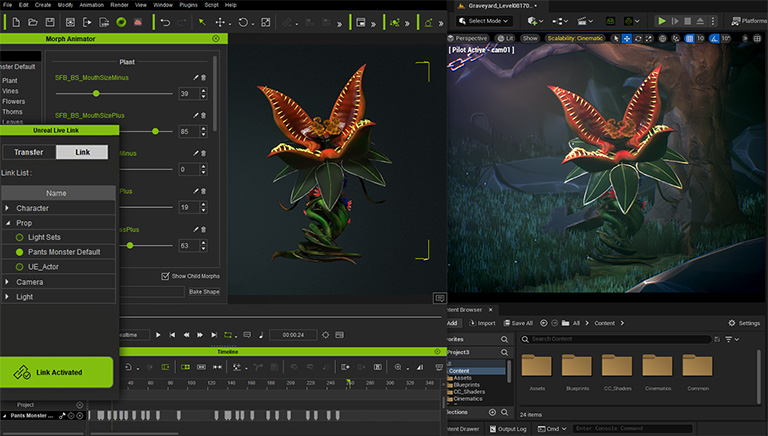Expand the Camera group in Link List
The width and height of the screenshot is (768, 436).
coord(8,282)
